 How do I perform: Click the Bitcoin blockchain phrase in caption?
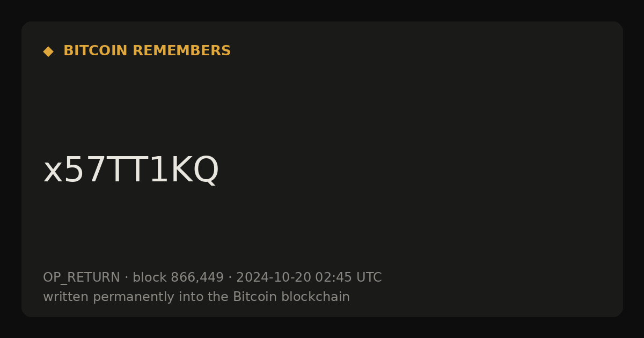tap(291, 297)
